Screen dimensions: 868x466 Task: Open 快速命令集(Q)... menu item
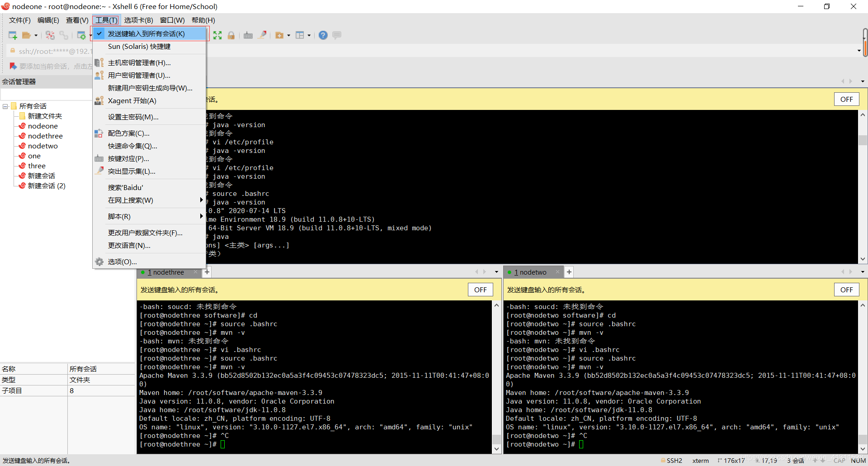pyautogui.click(x=150, y=146)
